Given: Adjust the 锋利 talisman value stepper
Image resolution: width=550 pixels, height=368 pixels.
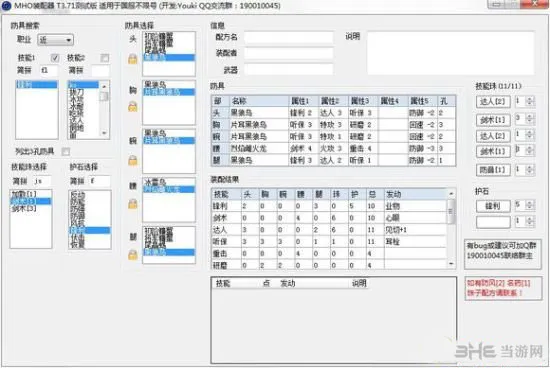Looking at the screenshot, I should (530, 205).
